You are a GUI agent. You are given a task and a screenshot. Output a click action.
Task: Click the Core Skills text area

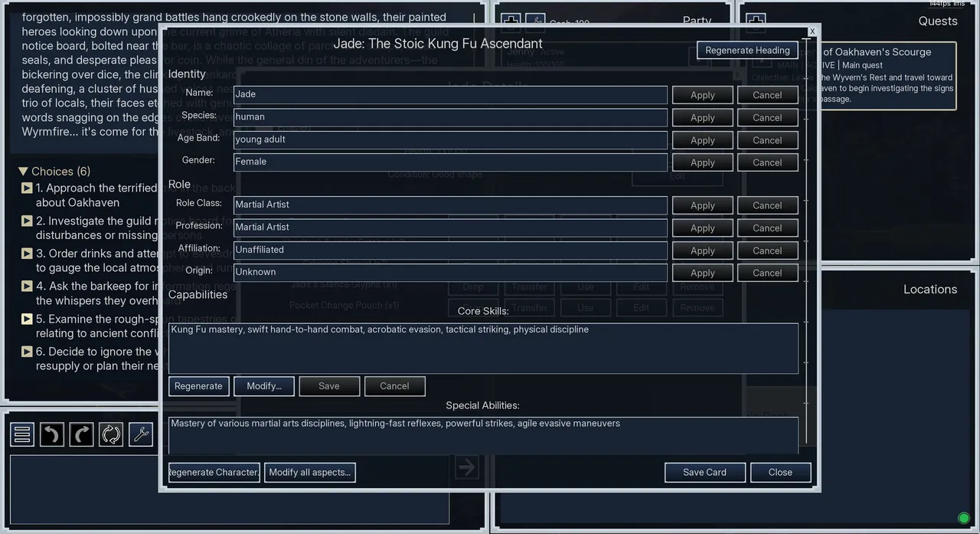click(x=483, y=348)
